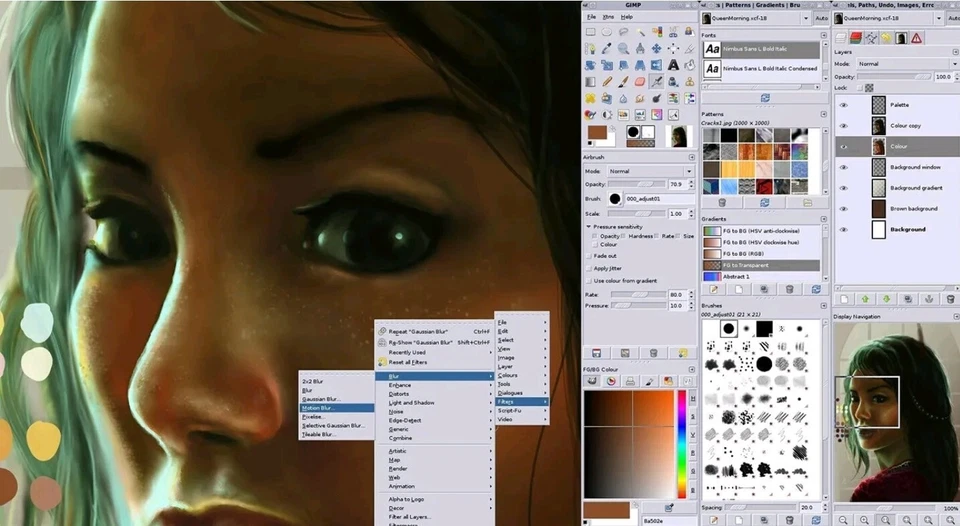Screen dimensions: 960x526
Task: Open image selector dropdown in Layers dock
Action: (x=889, y=18)
